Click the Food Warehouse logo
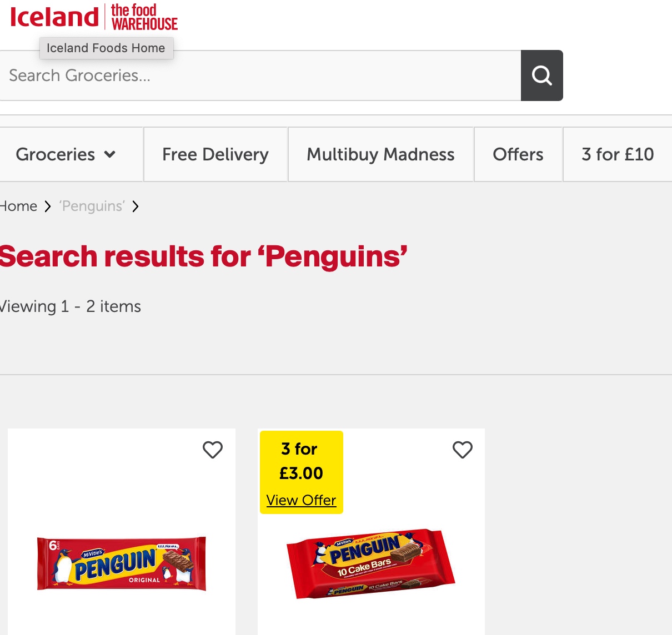Image resolution: width=672 pixels, height=635 pixels. pyautogui.click(x=144, y=17)
